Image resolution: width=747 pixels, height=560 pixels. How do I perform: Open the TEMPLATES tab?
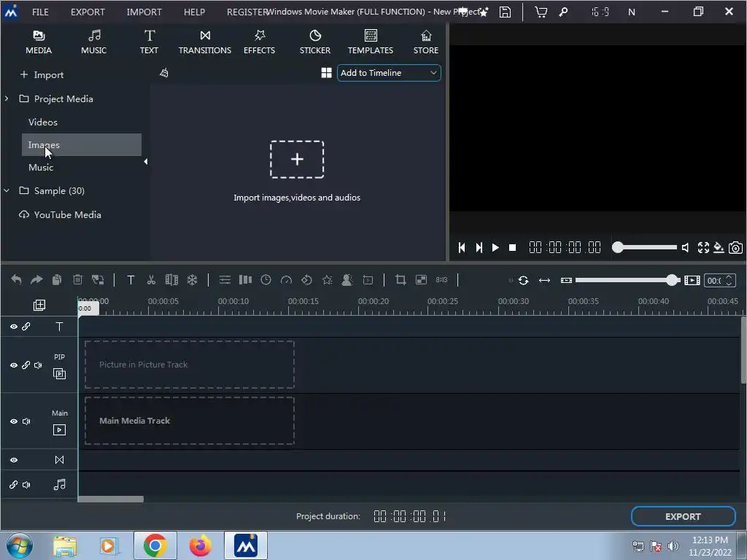tap(371, 42)
